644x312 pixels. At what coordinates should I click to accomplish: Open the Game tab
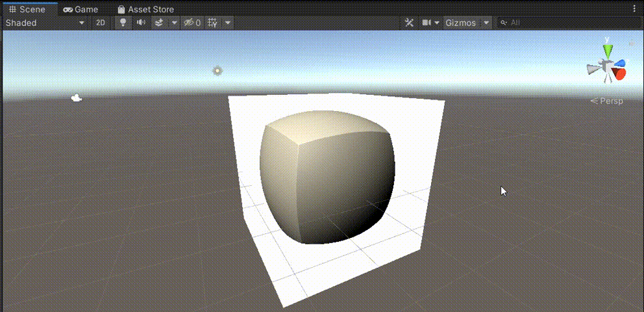(80, 9)
